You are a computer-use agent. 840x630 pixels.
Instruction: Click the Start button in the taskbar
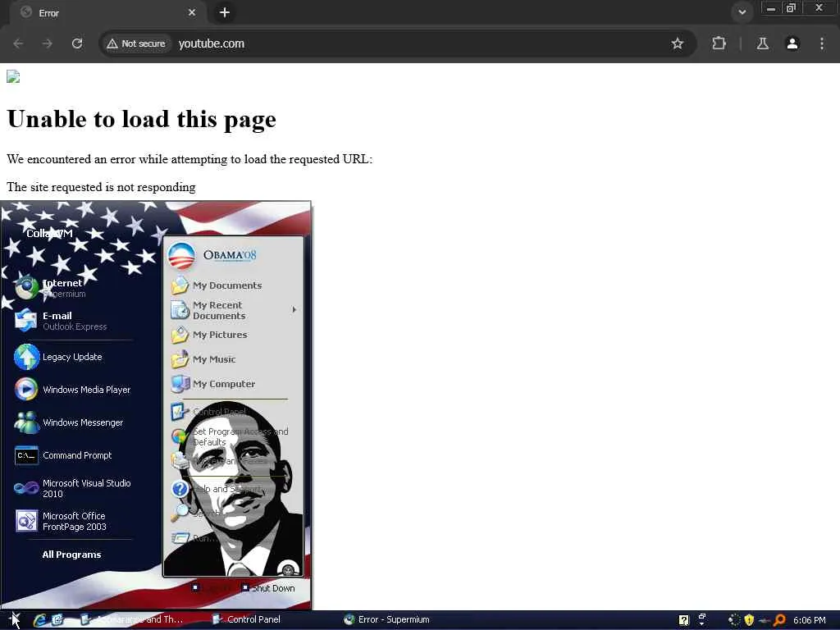14,620
